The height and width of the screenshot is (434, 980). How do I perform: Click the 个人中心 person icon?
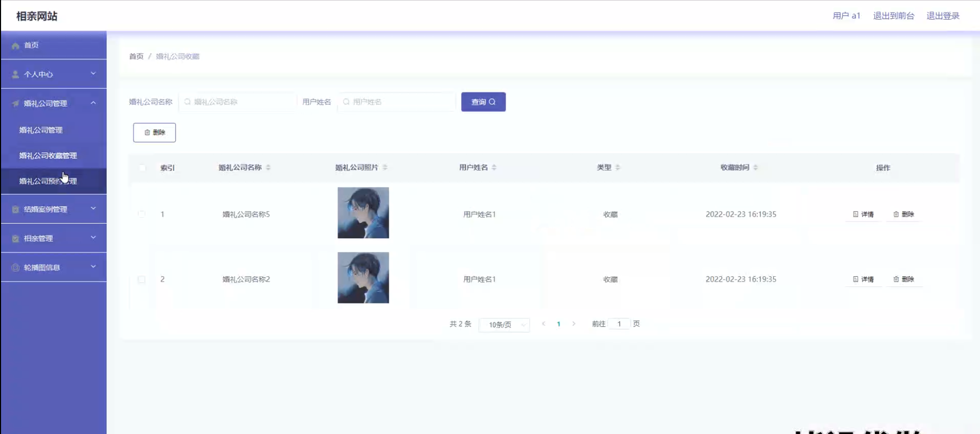(x=15, y=75)
